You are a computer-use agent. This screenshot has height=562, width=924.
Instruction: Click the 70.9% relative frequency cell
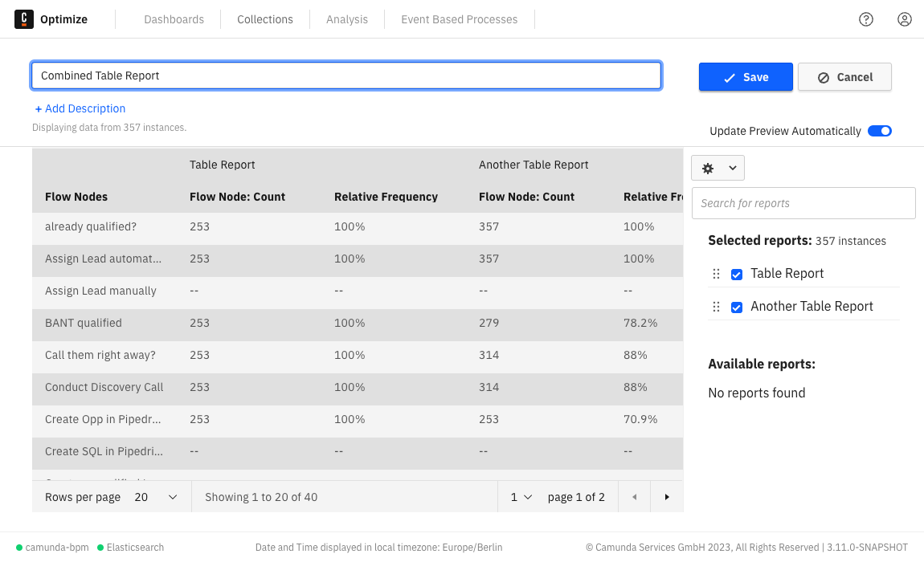pyautogui.click(x=640, y=419)
